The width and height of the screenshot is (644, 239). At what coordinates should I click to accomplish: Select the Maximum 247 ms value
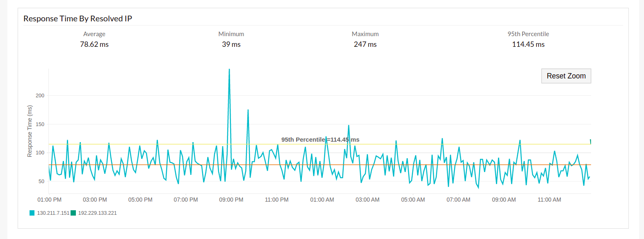(x=365, y=44)
